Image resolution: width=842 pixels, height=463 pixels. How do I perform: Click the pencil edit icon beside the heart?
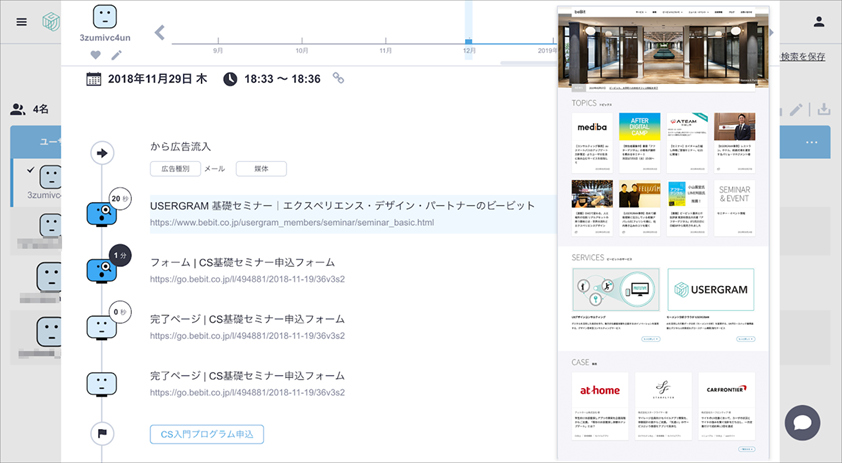pos(117,55)
